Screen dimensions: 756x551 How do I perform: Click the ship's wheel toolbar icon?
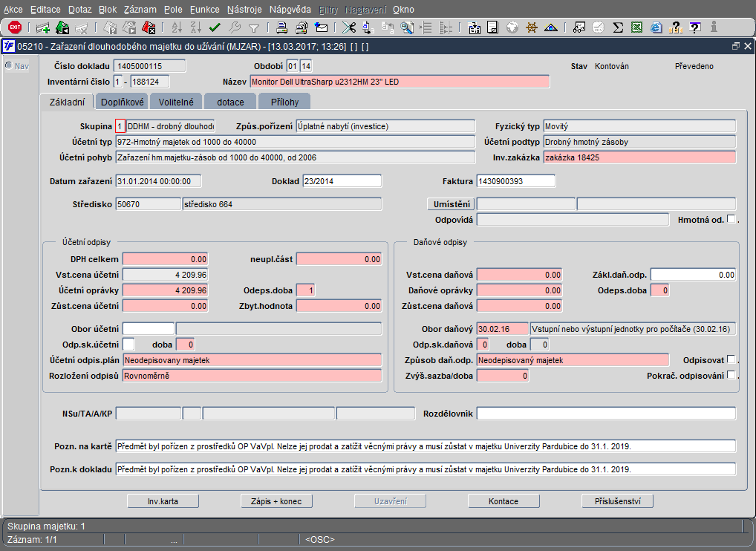click(x=532, y=28)
